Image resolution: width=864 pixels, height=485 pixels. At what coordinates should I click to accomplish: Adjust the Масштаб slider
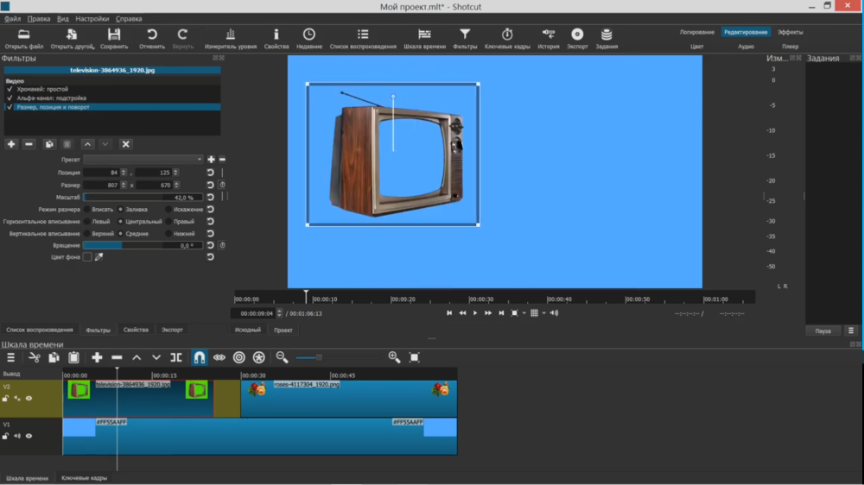click(x=143, y=197)
